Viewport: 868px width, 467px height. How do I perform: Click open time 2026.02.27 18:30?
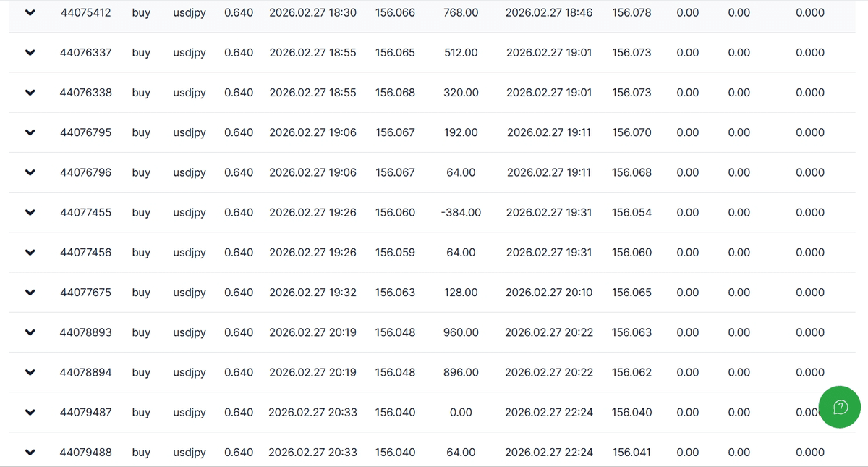312,13
